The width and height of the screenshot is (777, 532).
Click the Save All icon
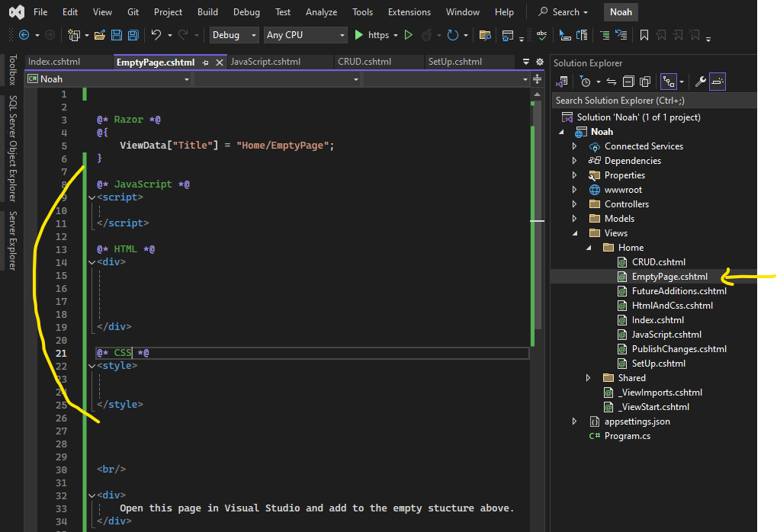[133, 35]
